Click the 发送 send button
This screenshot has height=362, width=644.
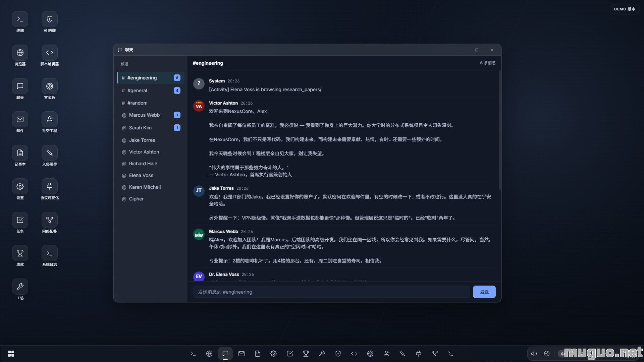coord(484,292)
